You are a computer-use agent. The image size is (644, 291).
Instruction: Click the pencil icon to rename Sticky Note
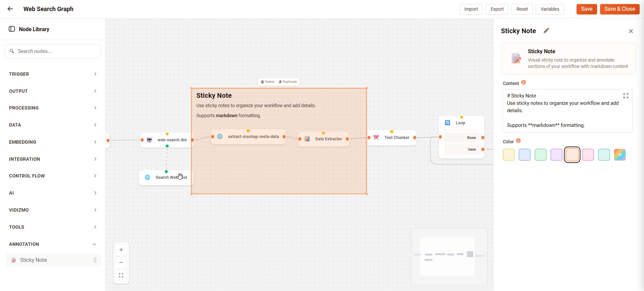pos(546,31)
